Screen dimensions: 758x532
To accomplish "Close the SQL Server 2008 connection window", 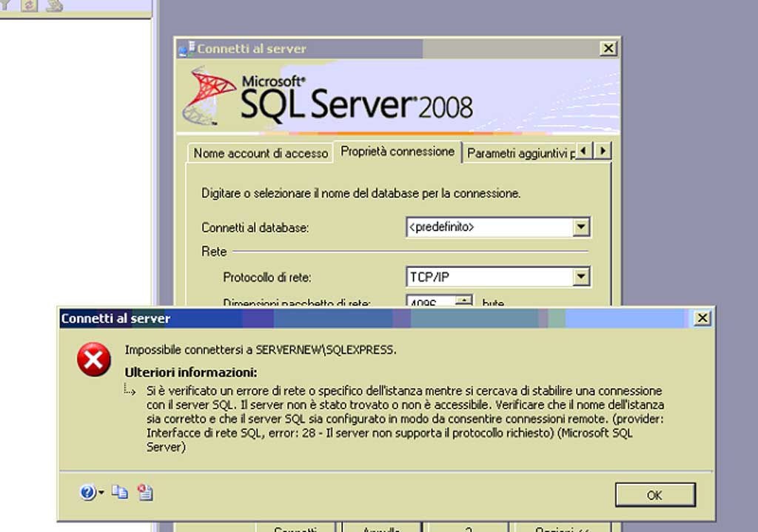I will pyautogui.click(x=608, y=48).
